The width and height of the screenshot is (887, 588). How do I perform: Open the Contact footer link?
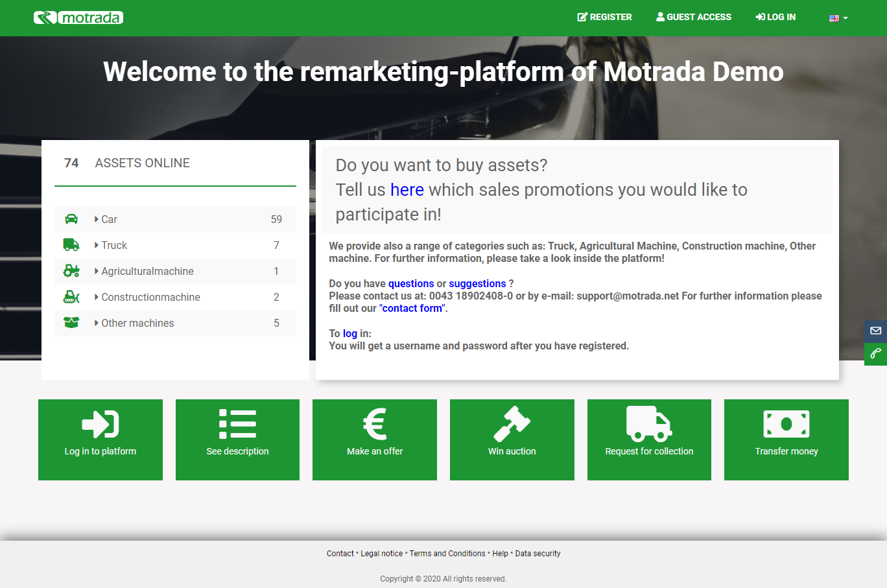[340, 554]
